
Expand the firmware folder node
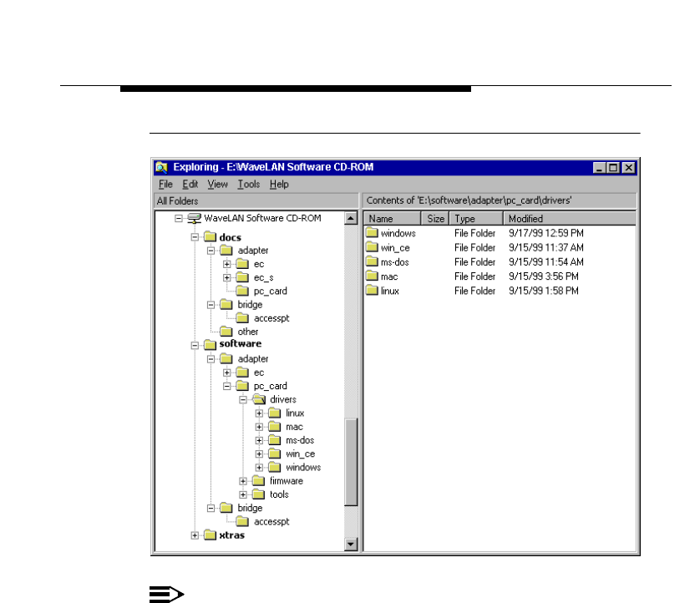pyautogui.click(x=243, y=481)
